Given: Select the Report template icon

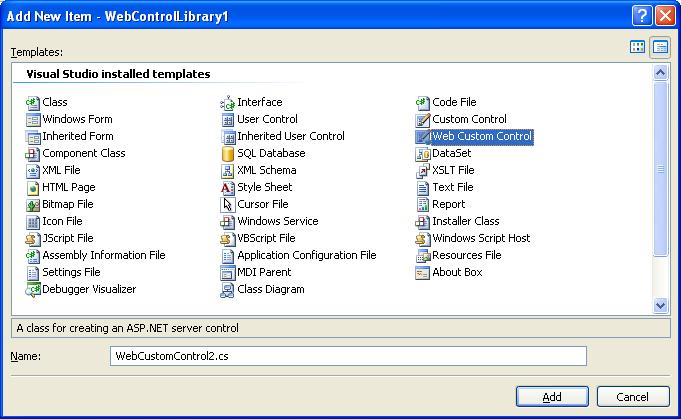Looking at the screenshot, I should (x=423, y=205).
